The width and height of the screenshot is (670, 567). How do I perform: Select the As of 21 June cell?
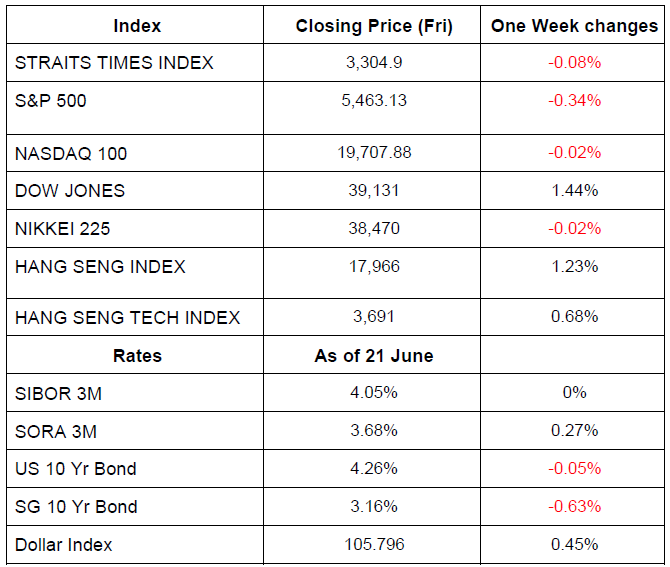point(374,356)
